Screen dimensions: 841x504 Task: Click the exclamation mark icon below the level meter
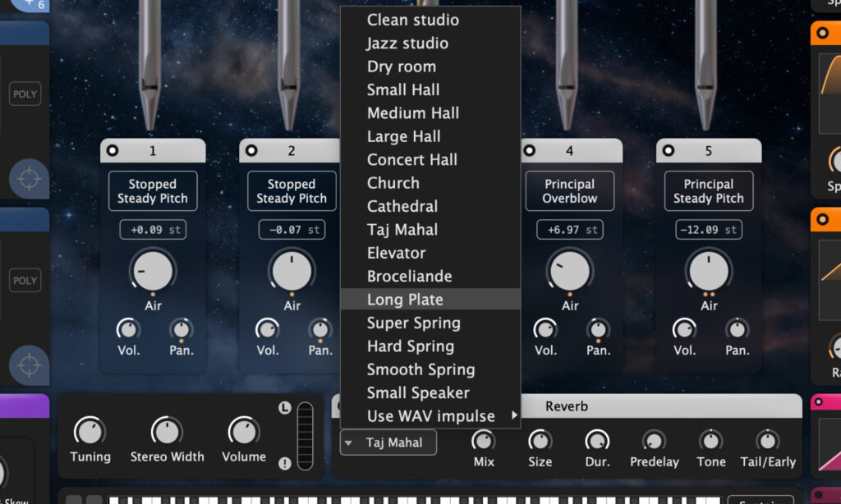click(x=285, y=463)
